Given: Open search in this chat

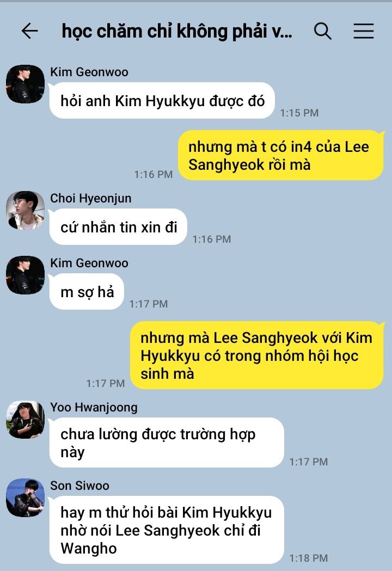Looking at the screenshot, I should click(x=323, y=31).
